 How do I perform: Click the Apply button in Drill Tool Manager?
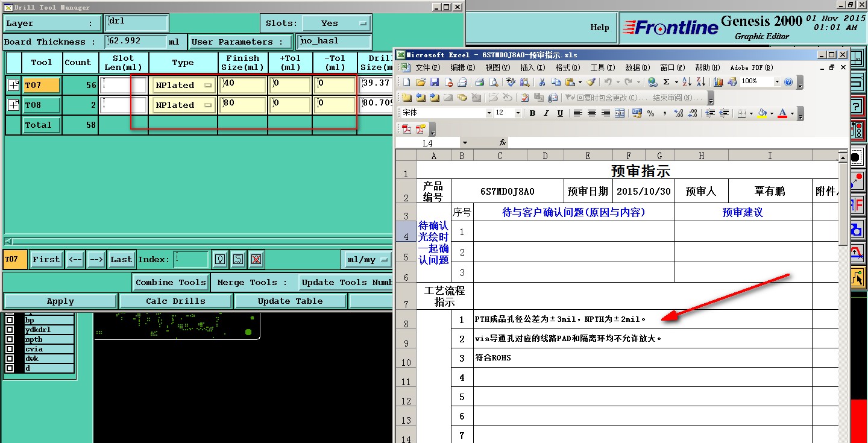point(60,301)
